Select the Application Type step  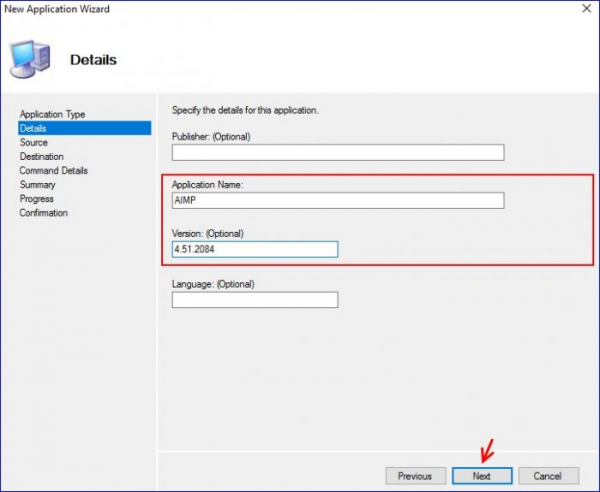[52, 114]
